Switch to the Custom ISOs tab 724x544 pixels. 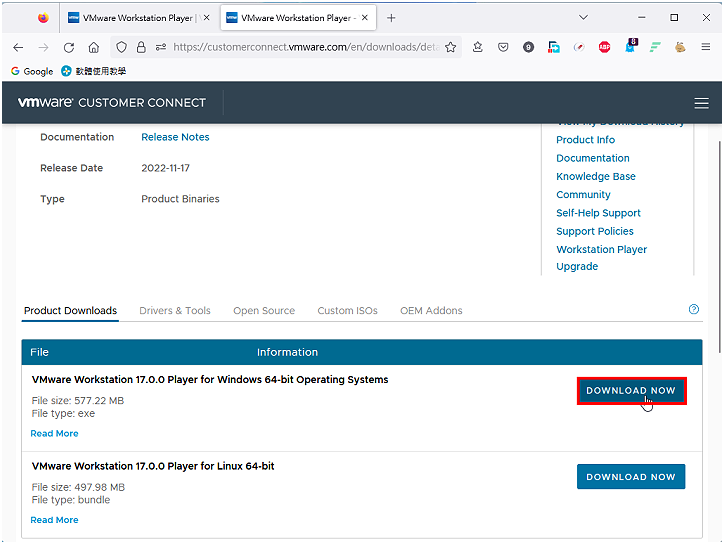(x=347, y=310)
